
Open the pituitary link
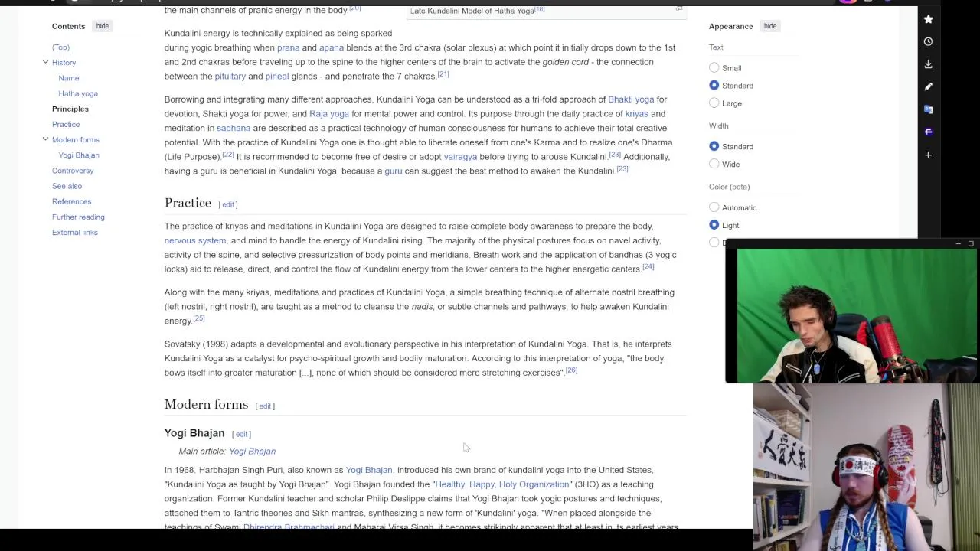(x=230, y=77)
